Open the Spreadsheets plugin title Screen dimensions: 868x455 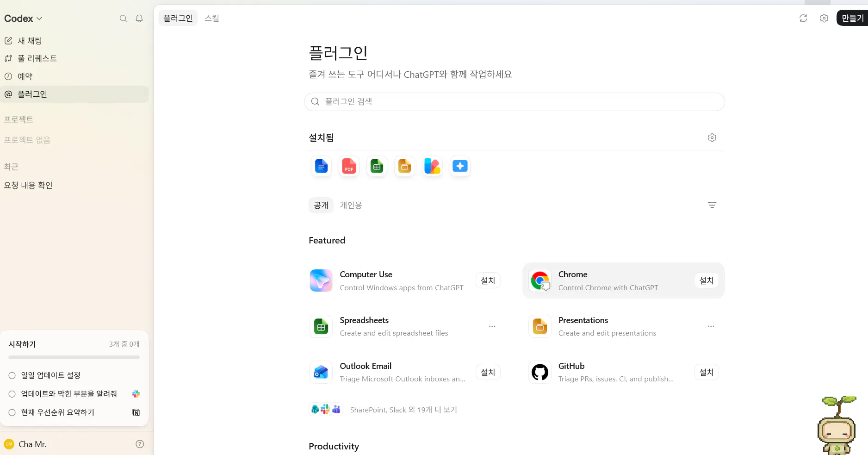[x=364, y=320]
